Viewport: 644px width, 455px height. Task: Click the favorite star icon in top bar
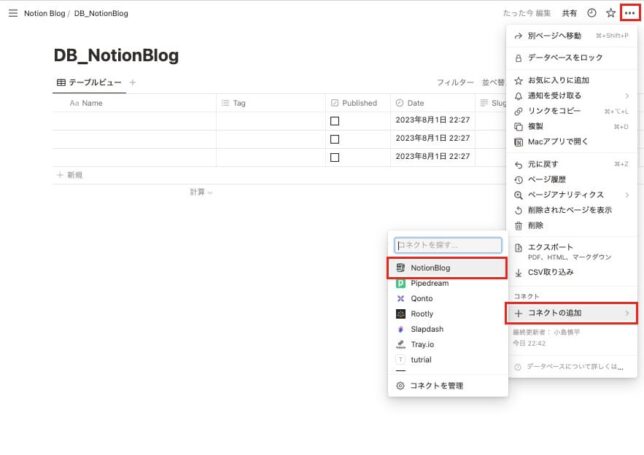click(x=611, y=13)
